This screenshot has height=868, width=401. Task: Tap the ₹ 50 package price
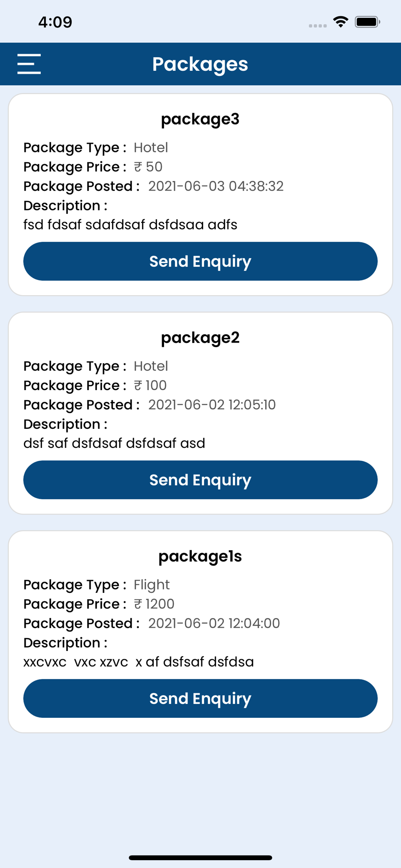148,167
